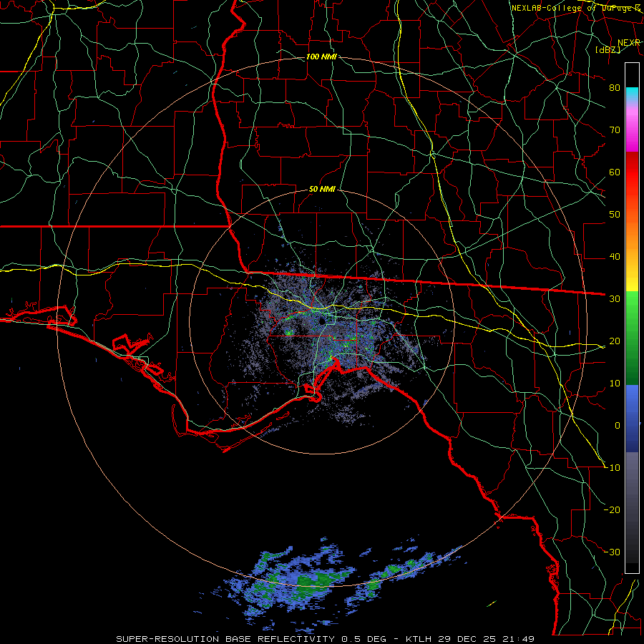
Task: Click the 70 value on the dBZ scale
Action: [615, 130]
